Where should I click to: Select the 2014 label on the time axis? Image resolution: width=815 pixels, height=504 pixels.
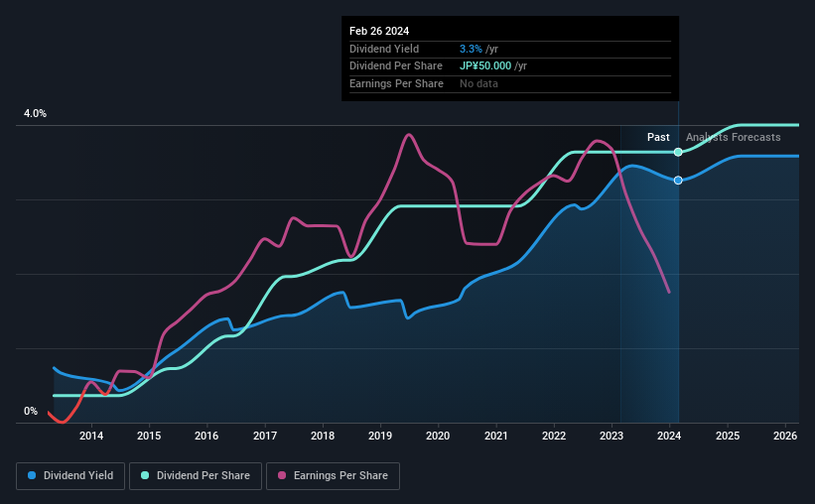point(91,436)
